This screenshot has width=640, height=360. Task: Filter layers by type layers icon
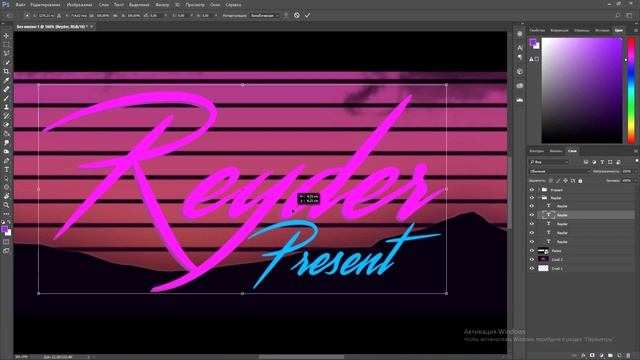click(x=602, y=162)
